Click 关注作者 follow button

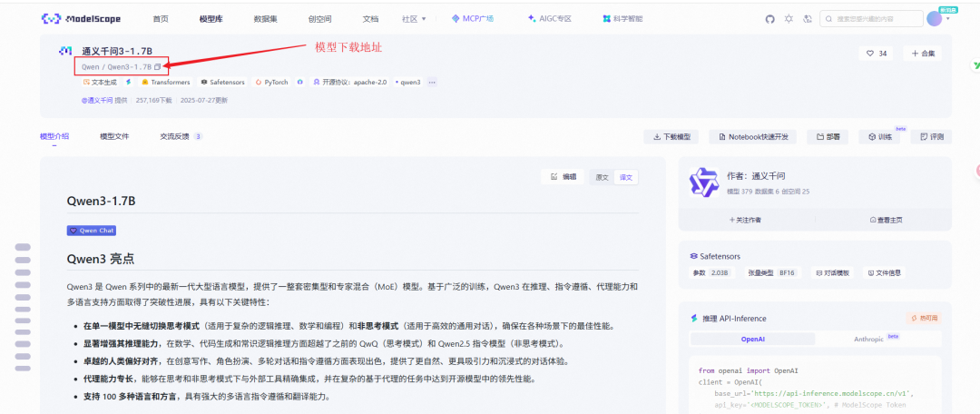click(746, 220)
